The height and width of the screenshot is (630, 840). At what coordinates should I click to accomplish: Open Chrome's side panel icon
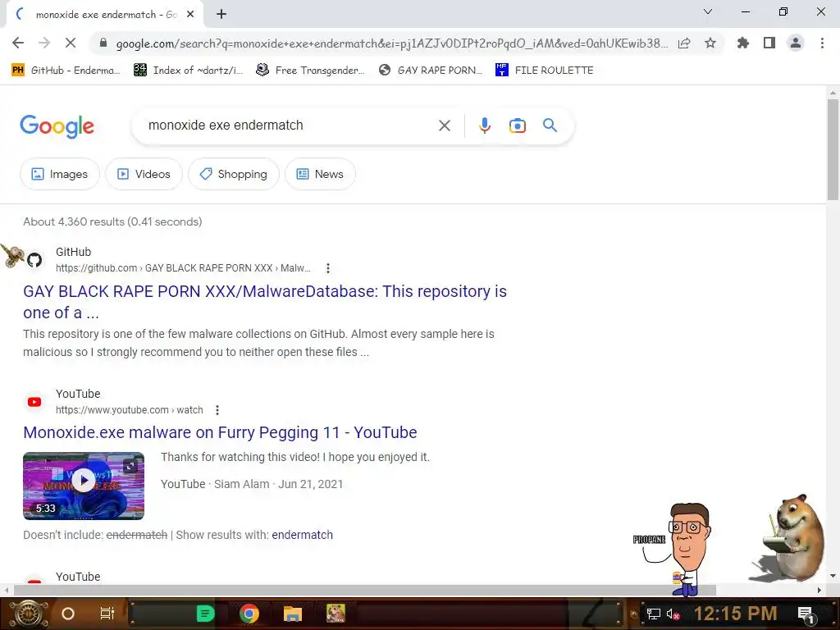click(769, 43)
